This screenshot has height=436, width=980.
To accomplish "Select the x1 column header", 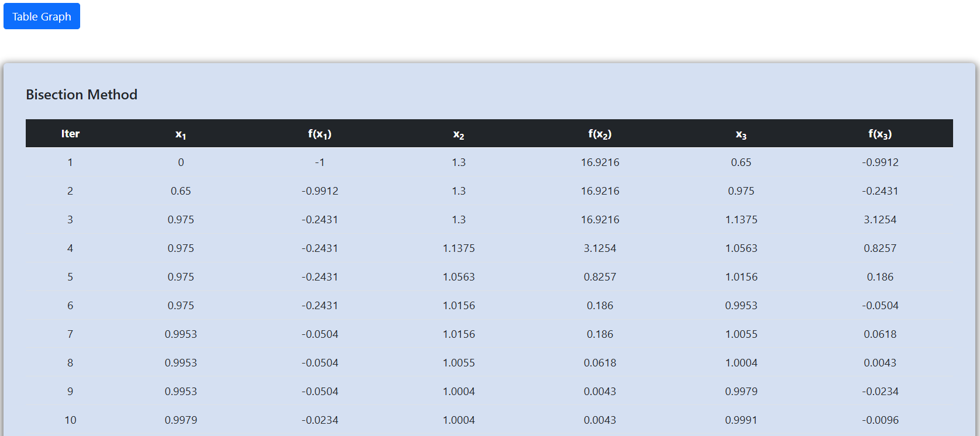I will tap(181, 134).
